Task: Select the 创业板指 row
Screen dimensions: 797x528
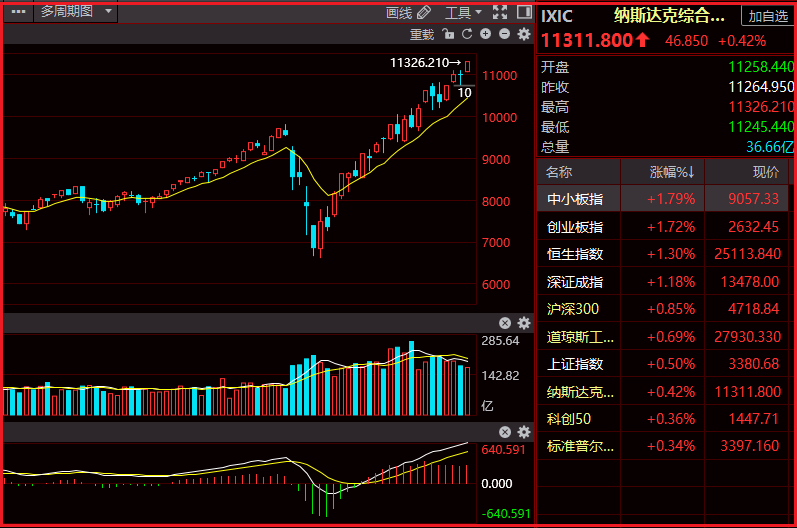Action: tap(663, 227)
